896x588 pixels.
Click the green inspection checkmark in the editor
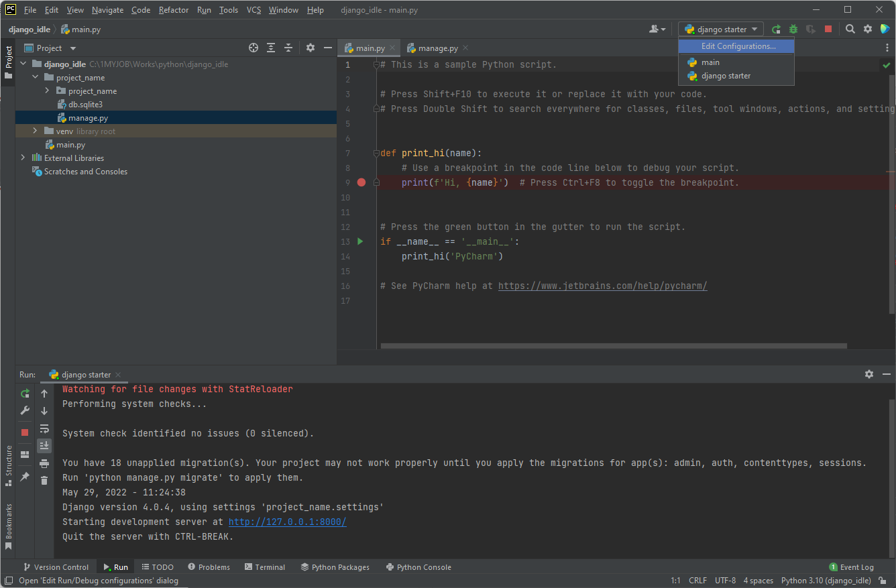point(887,65)
